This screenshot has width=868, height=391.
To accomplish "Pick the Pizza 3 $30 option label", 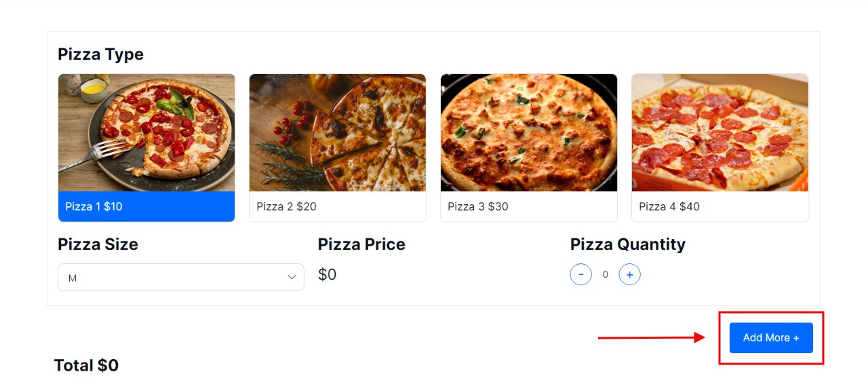I will [x=478, y=206].
